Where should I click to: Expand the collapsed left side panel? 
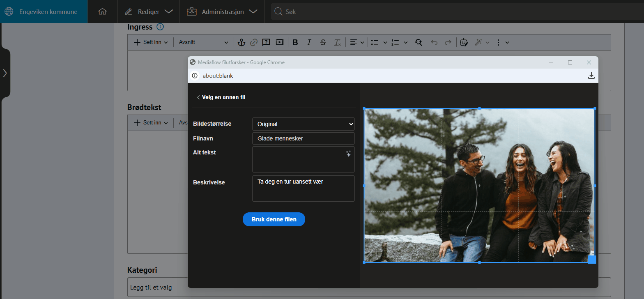tap(5, 73)
